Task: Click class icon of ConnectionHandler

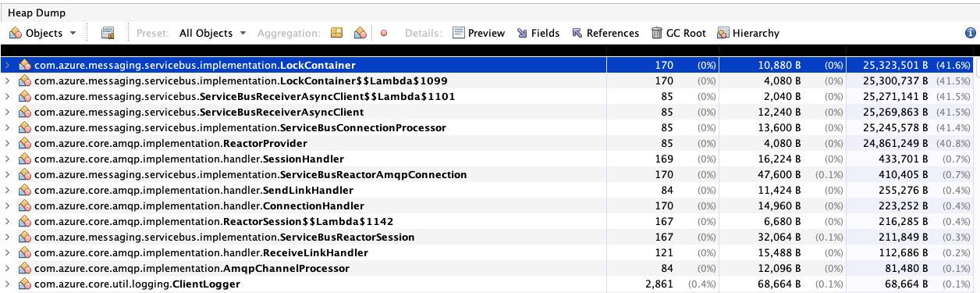Action: click(x=24, y=206)
